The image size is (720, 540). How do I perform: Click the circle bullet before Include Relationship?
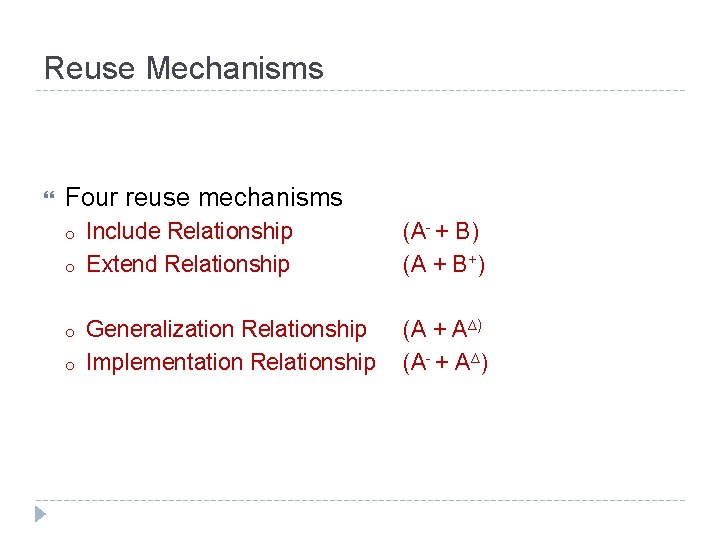click(x=70, y=235)
